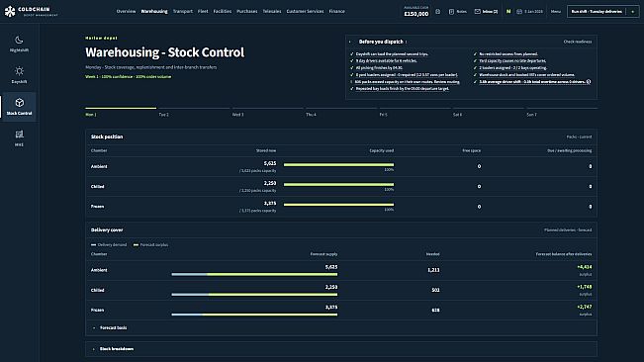
Task: Click the Ambient delivery cover forecast bar
Action: (254, 275)
